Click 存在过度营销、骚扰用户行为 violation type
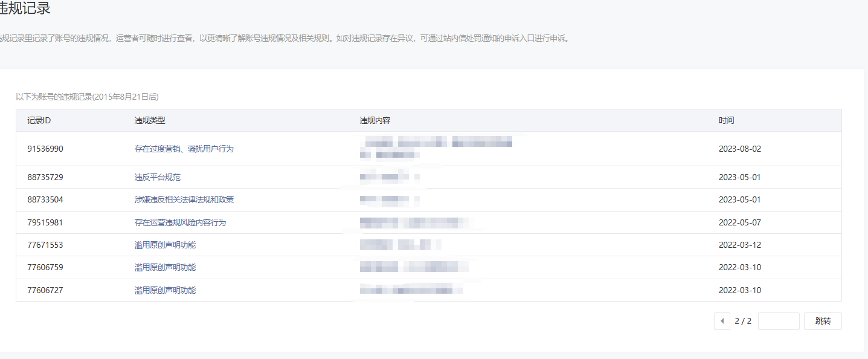 [184, 149]
